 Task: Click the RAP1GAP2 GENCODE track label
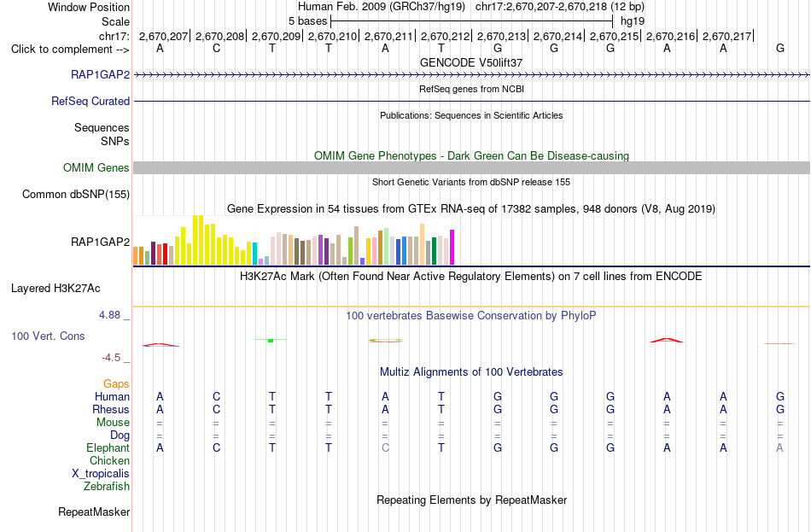tap(101, 74)
